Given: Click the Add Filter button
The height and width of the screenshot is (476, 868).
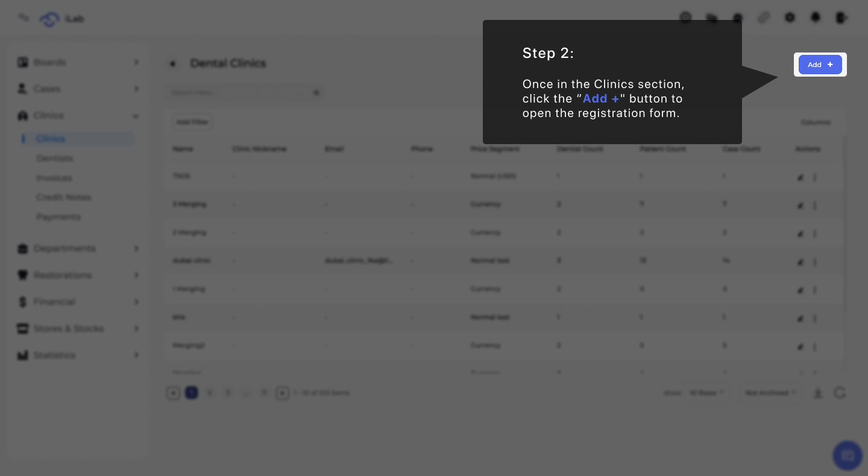Looking at the screenshot, I should pyautogui.click(x=192, y=122).
